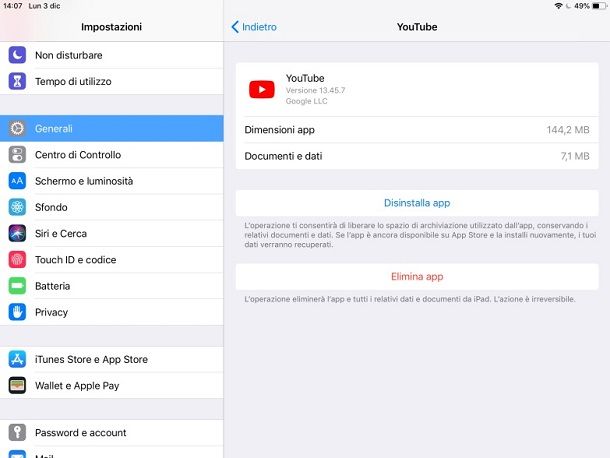This screenshot has width=610, height=458.
Task: Select Generali in the sidebar
Action: (x=112, y=128)
